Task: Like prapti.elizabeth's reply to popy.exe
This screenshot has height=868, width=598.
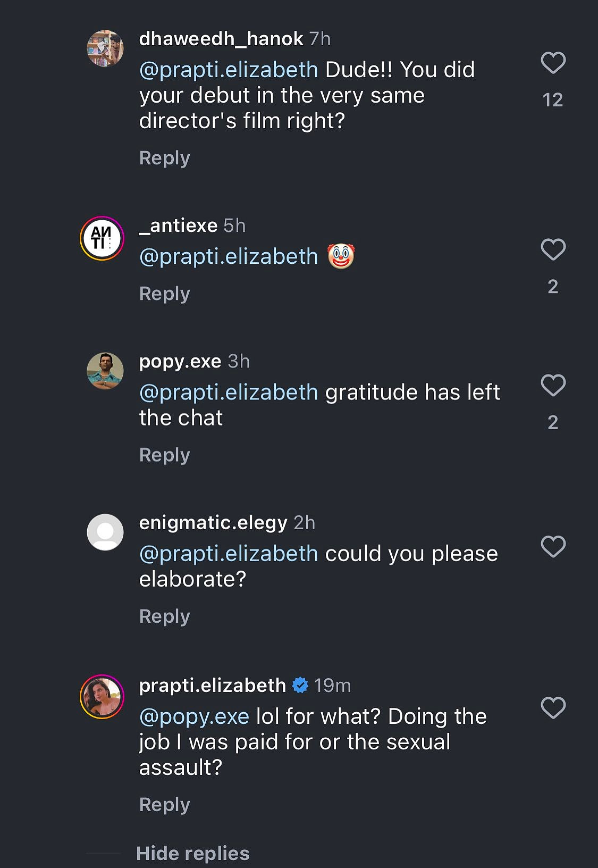Action: tap(553, 708)
